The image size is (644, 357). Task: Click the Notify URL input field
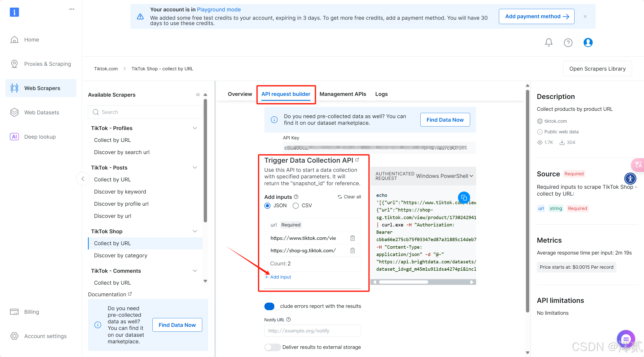coord(312,331)
